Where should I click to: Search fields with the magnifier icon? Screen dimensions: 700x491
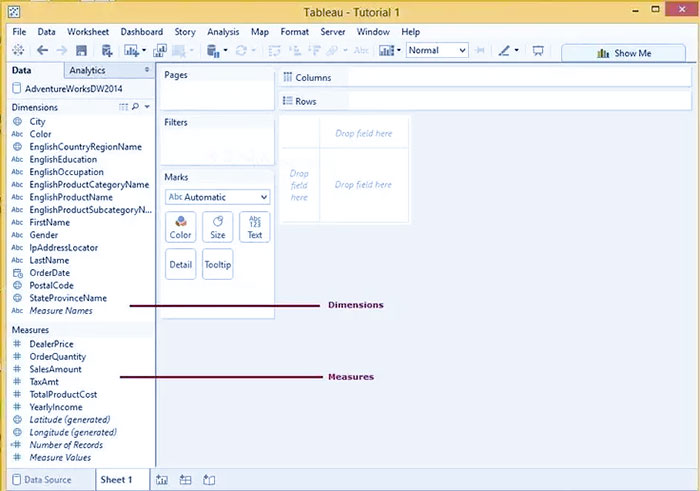(135, 107)
